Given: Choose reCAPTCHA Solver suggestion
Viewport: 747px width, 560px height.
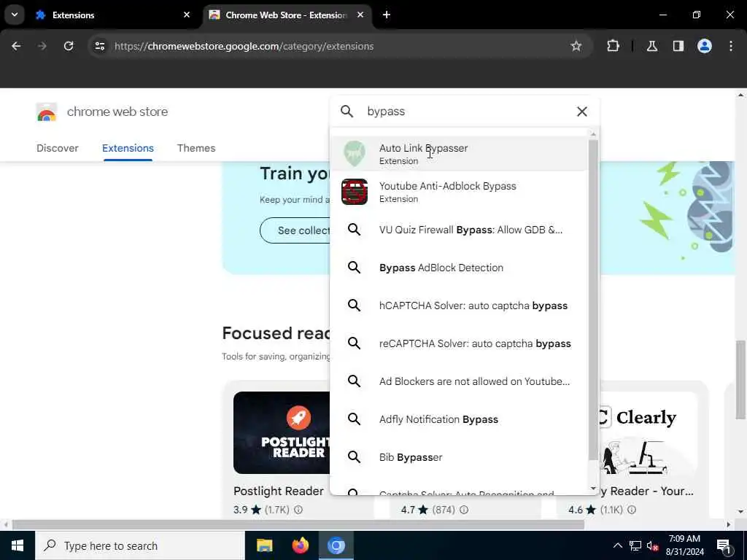Looking at the screenshot, I should pyautogui.click(x=459, y=343).
